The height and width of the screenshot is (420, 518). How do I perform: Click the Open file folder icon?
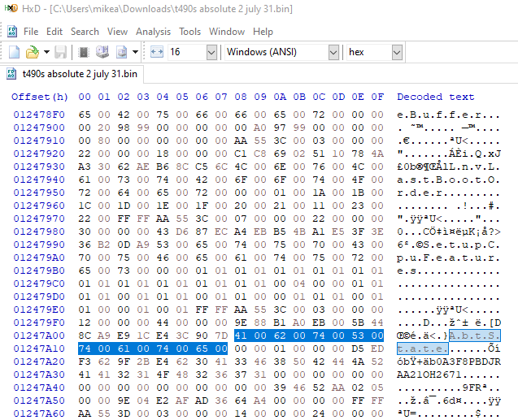pos(33,52)
